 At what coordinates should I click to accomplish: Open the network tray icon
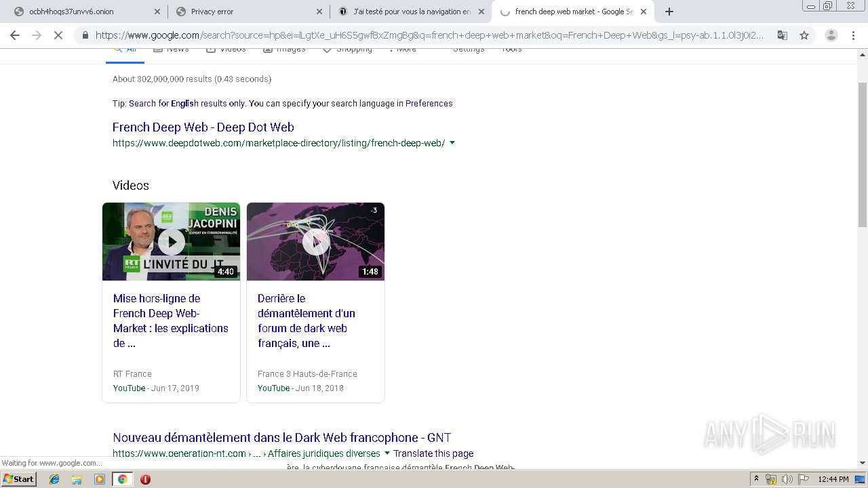click(x=770, y=479)
